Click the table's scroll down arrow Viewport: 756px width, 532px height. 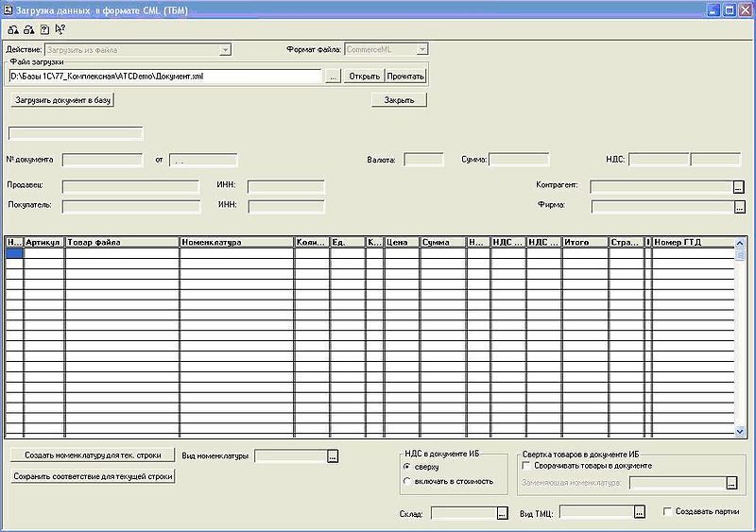(740, 431)
